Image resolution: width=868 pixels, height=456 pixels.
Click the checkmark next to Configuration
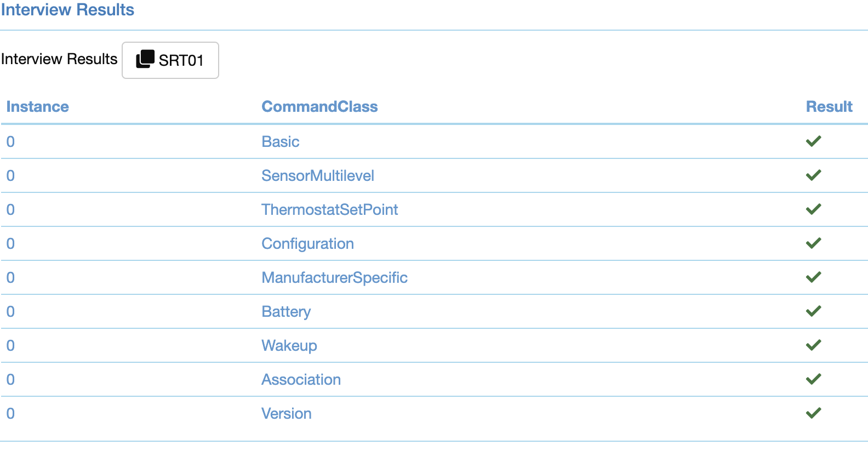click(813, 243)
